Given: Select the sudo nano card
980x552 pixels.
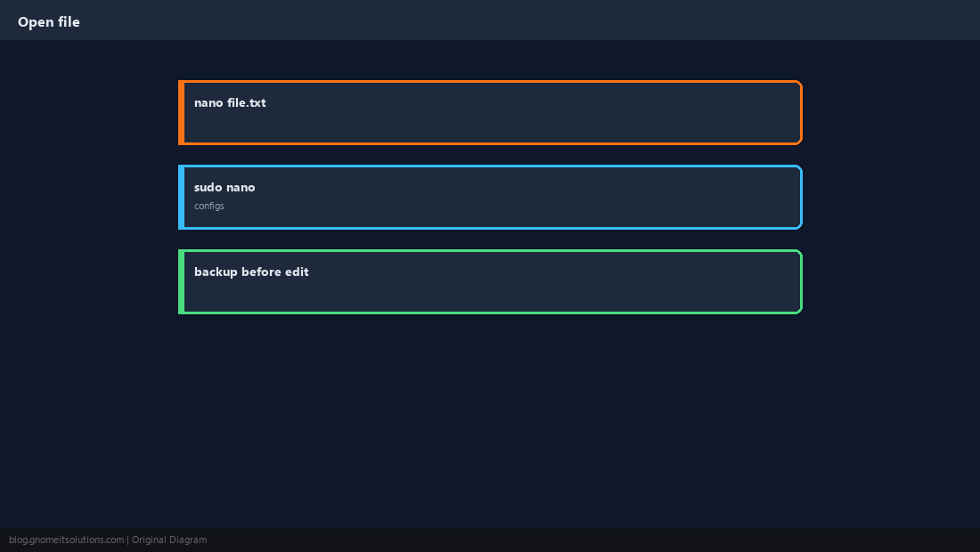Looking at the screenshot, I should (x=490, y=198).
